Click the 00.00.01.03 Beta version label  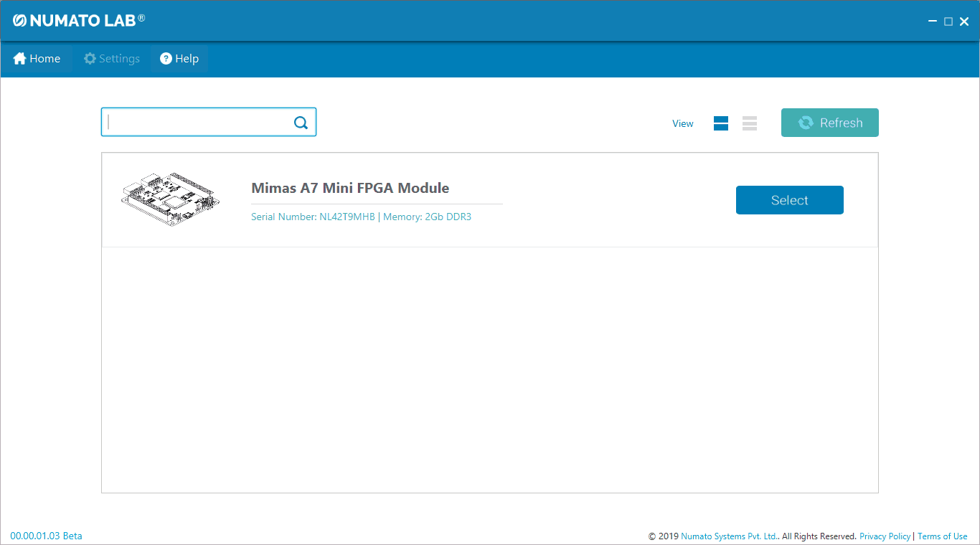click(x=46, y=536)
